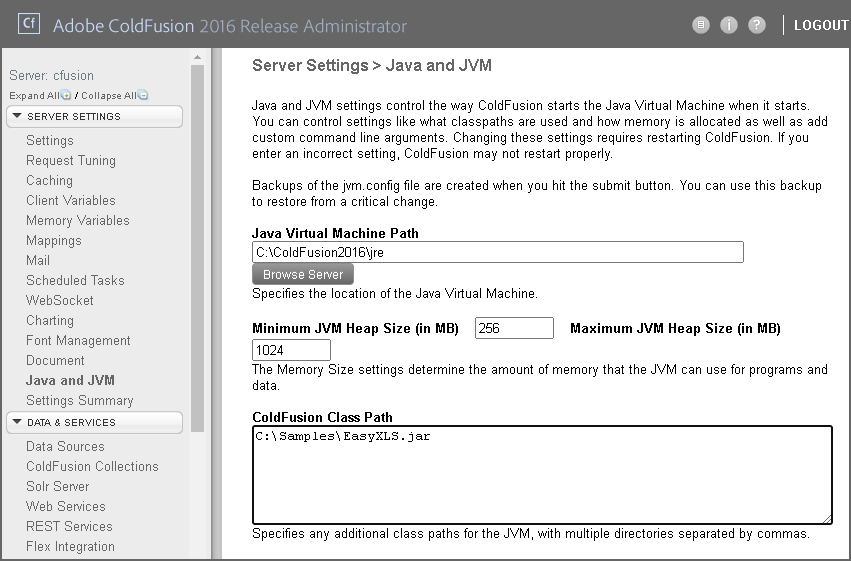The width and height of the screenshot is (851, 561).
Task: Open REST Services page
Action: point(69,527)
